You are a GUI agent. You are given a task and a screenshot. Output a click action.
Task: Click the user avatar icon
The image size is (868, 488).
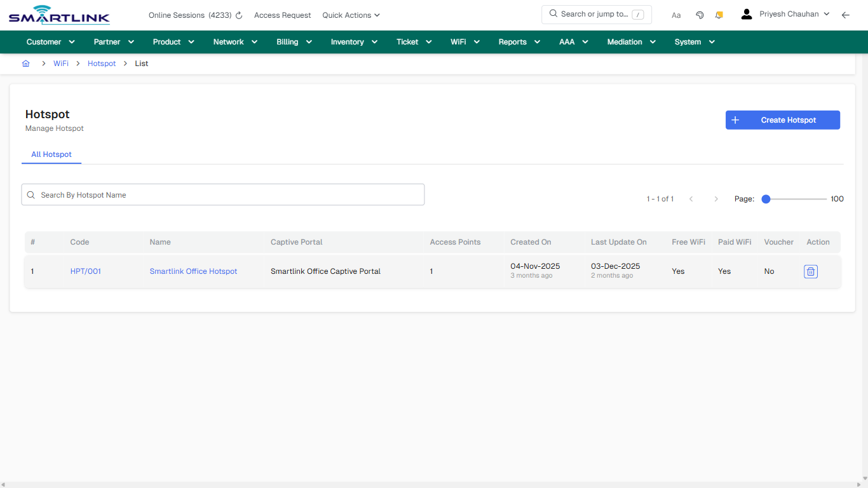(746, 13)
